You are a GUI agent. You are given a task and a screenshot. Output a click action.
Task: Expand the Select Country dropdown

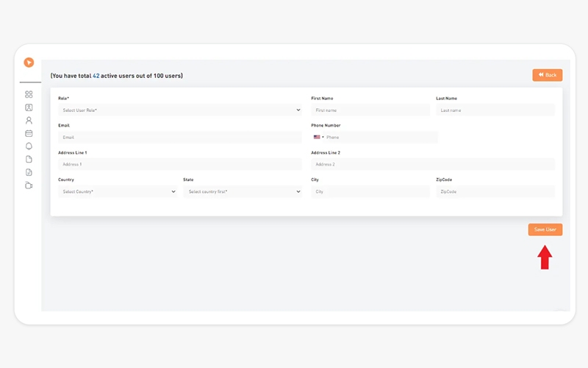pos(118,191)
